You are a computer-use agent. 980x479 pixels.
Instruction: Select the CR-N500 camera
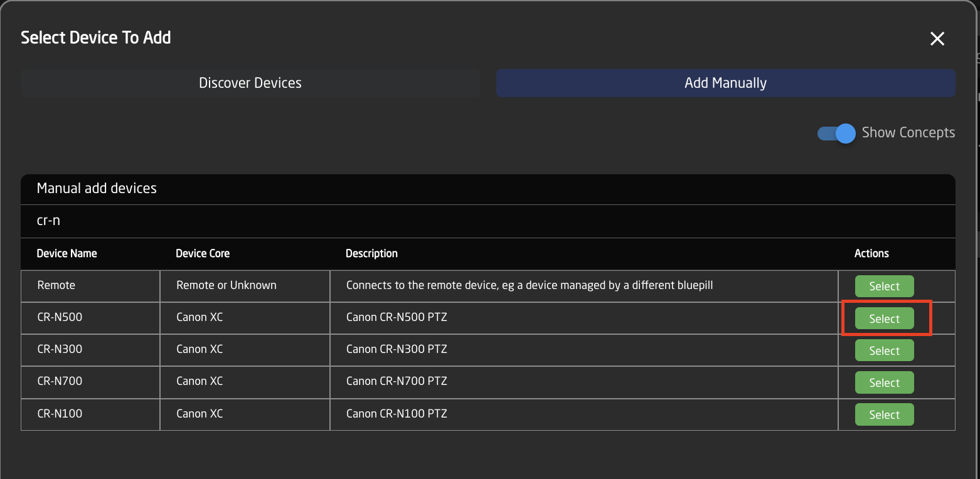coord(884,318)
